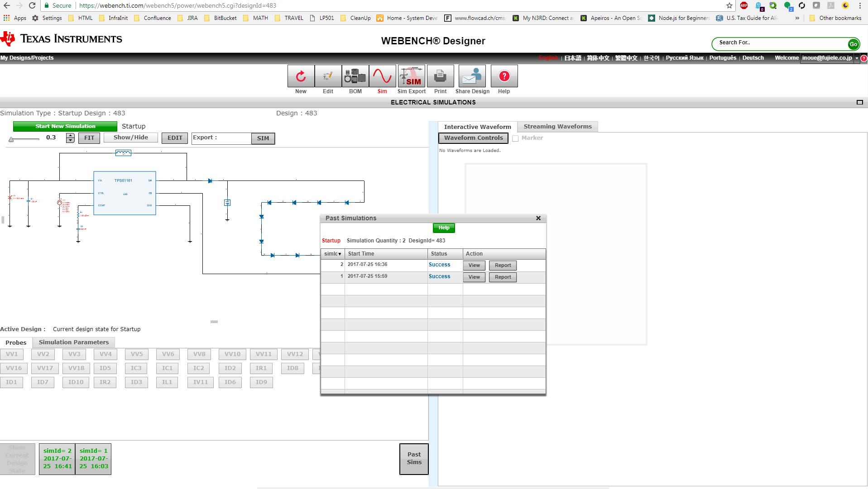Viewport: 868px width, 489px height.
Task: Click the Sim Export icon
Action: tap(411, 76)
